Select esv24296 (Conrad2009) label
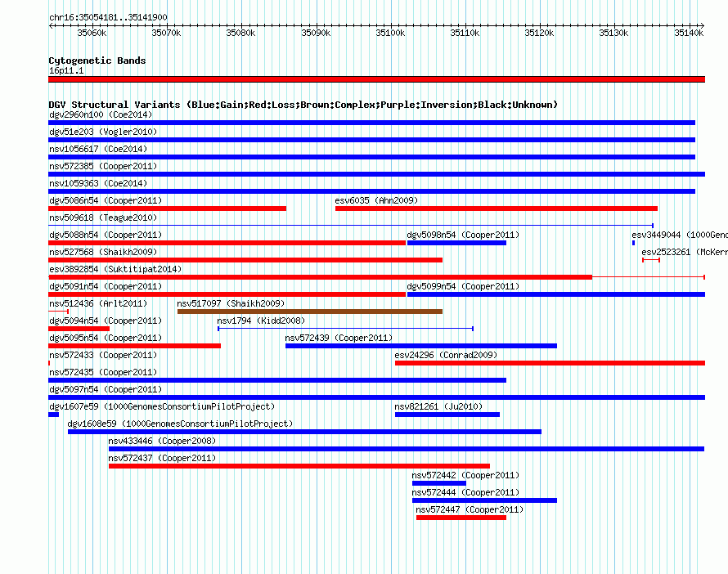The width and height of the screenshot is (728, 574). click(446, 355)
